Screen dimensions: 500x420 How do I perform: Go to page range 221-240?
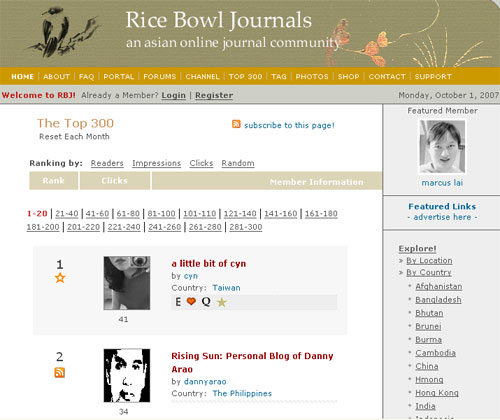(x=124, y=227)
